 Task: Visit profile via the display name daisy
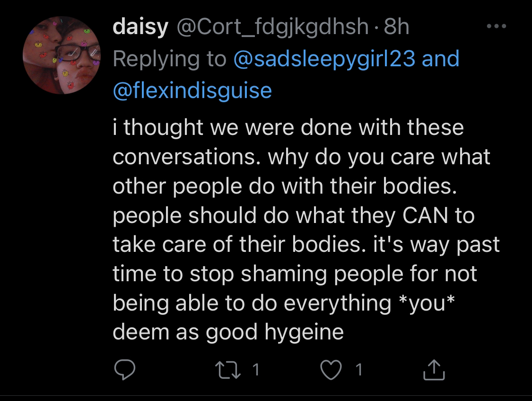140,27
